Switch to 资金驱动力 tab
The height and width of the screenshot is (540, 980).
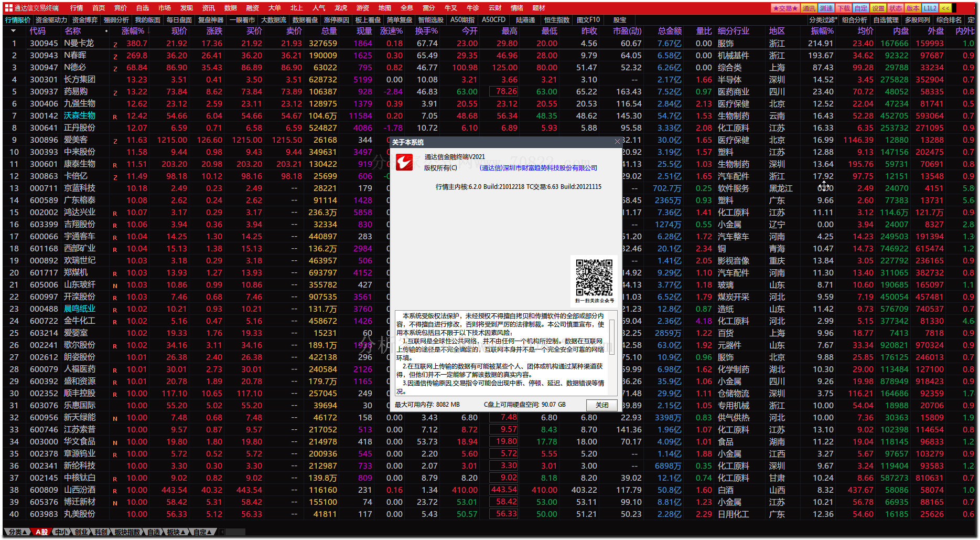(x=51, y=20)
